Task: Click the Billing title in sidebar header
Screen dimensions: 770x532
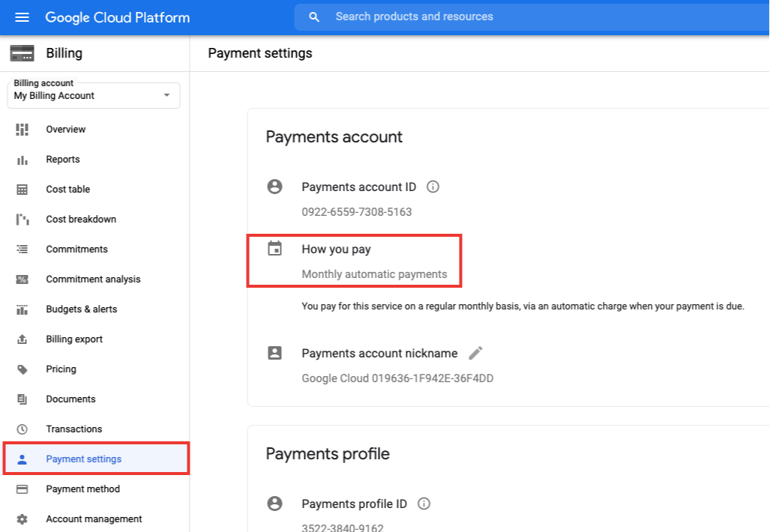Action: coord(64,53)
